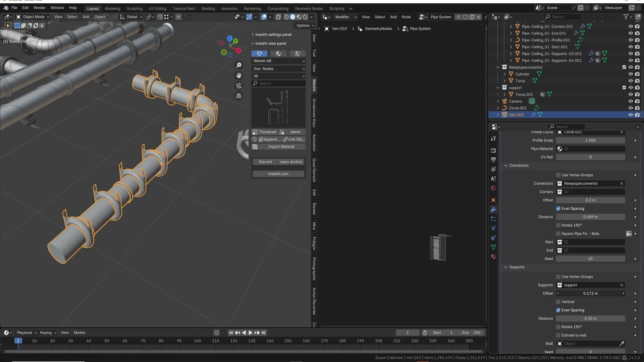Open the Render properties tab icon
The height and width of the screenshot is (362, 644).
click(493, 150)
